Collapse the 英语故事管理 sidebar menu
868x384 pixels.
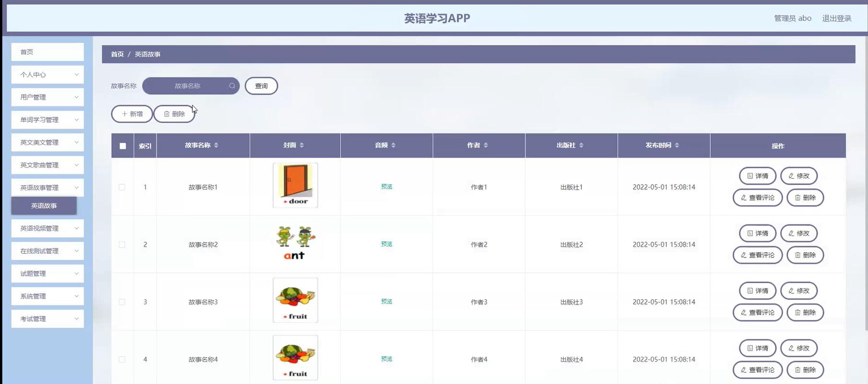(47, 188)
